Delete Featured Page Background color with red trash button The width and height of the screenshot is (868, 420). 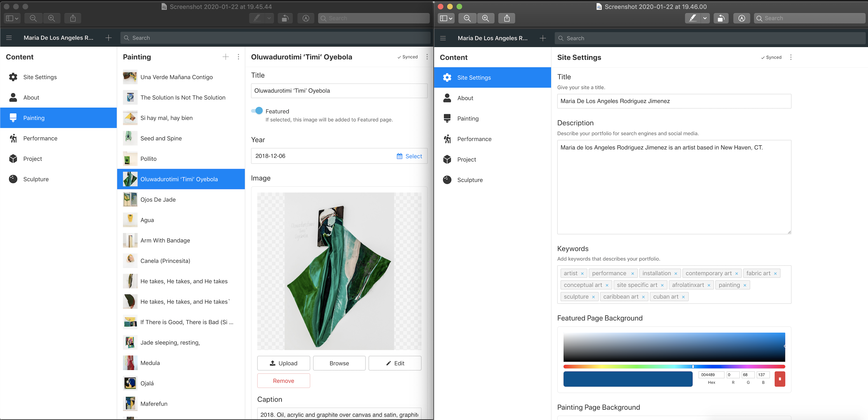pos(780,379)
